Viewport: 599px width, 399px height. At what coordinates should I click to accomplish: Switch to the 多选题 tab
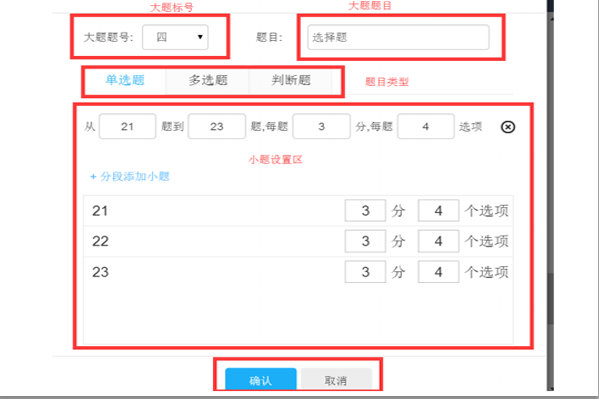tap(207, 80)
